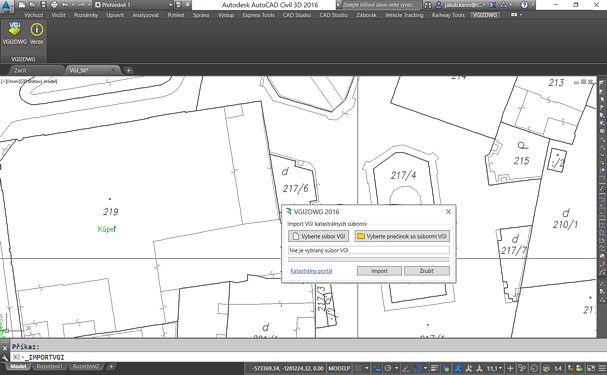This screenshot has width=607, height=375.
Task: Click the Autodesk Exchange X icon
Action: click(x=492, y=5)
